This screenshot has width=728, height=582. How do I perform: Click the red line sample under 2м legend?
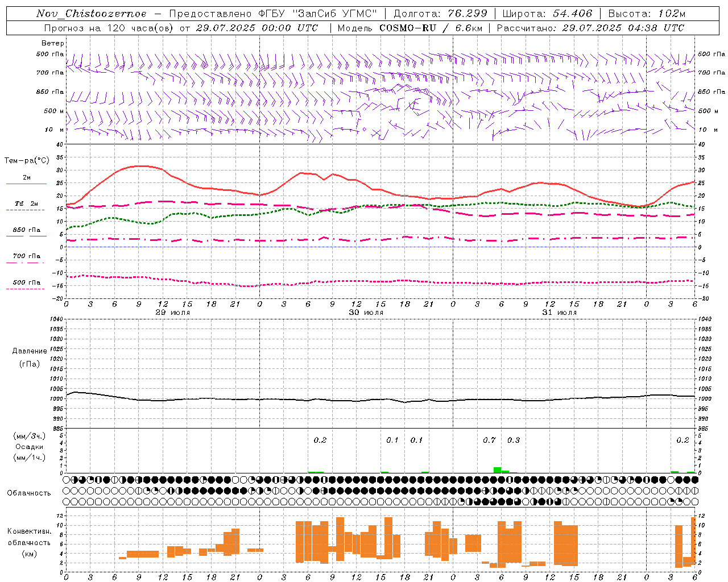click(26, 184)
